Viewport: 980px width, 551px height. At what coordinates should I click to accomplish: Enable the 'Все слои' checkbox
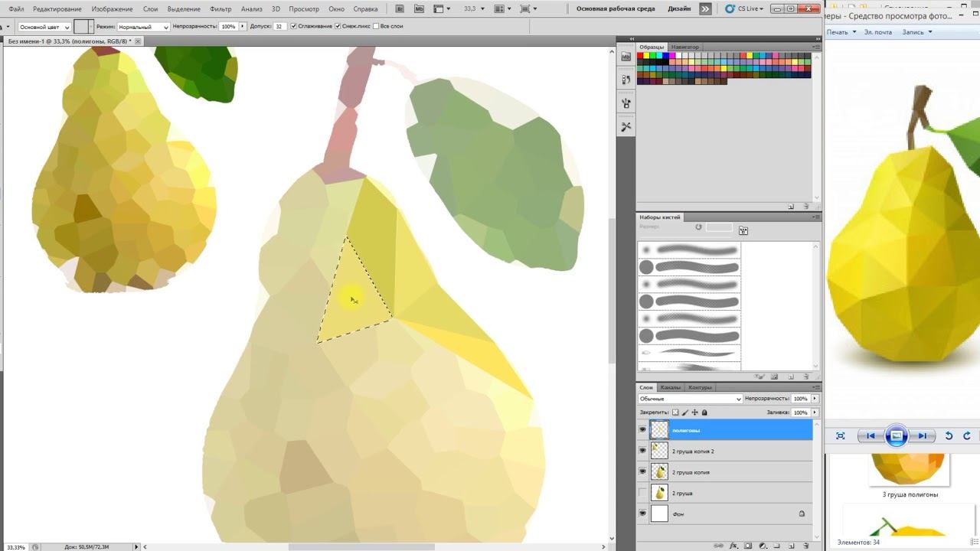(x=376, y=26)
